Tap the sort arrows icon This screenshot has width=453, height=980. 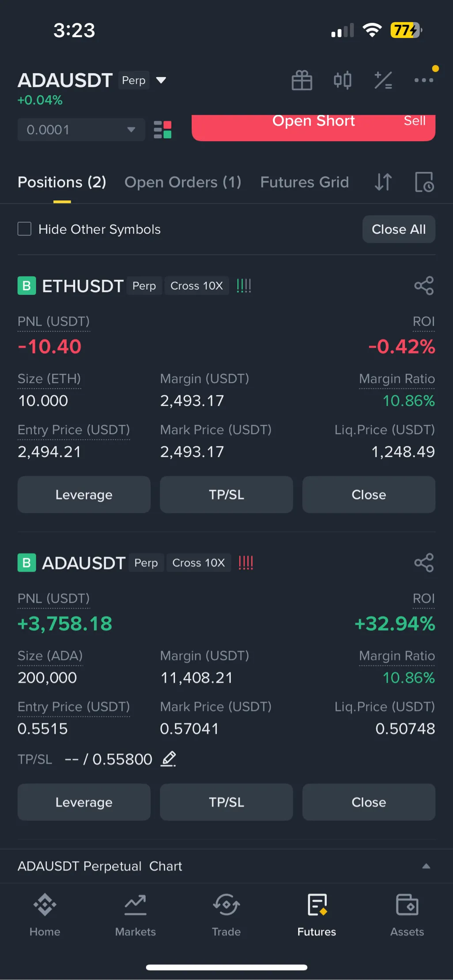pyautogui.click(x=383, y=182)
